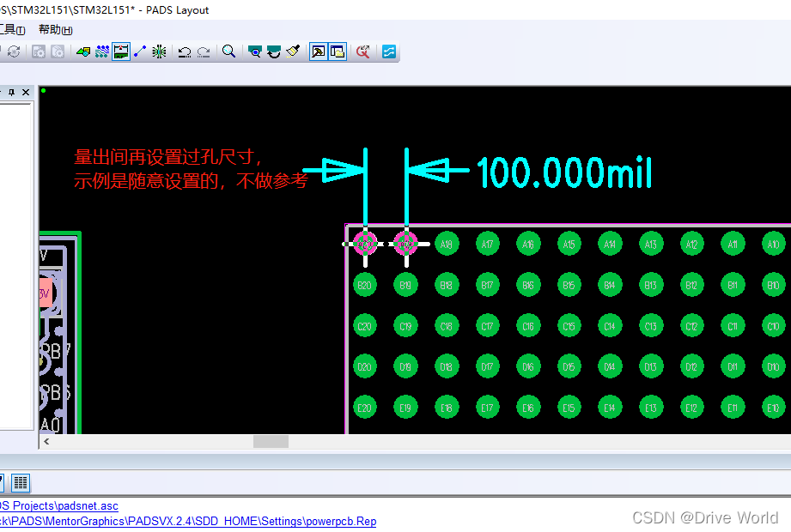Open the ECO toolbar line icon
The height and width of the screenshot is (532, 791).
[140, 51]
